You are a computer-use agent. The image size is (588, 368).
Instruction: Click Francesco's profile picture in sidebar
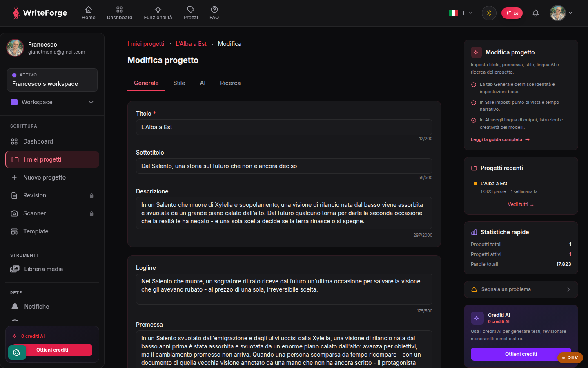pos(15,48)
